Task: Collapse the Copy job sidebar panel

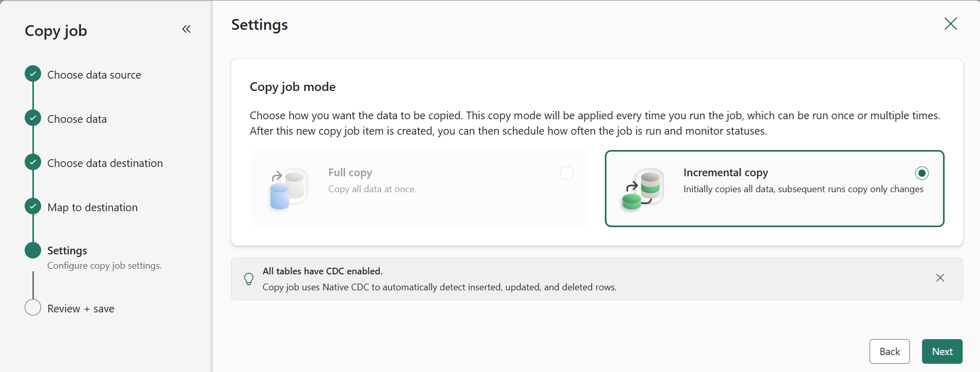Action: (186, 29)
